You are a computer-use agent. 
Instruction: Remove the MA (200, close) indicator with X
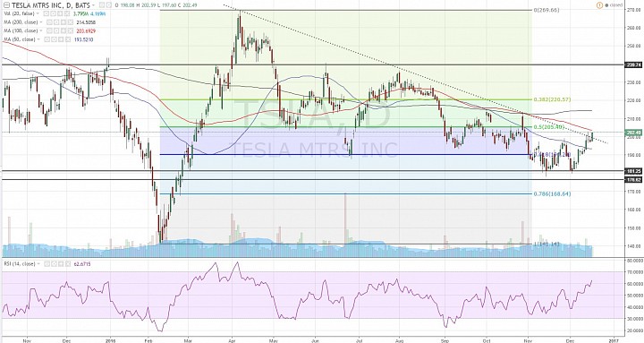[71, 22]
